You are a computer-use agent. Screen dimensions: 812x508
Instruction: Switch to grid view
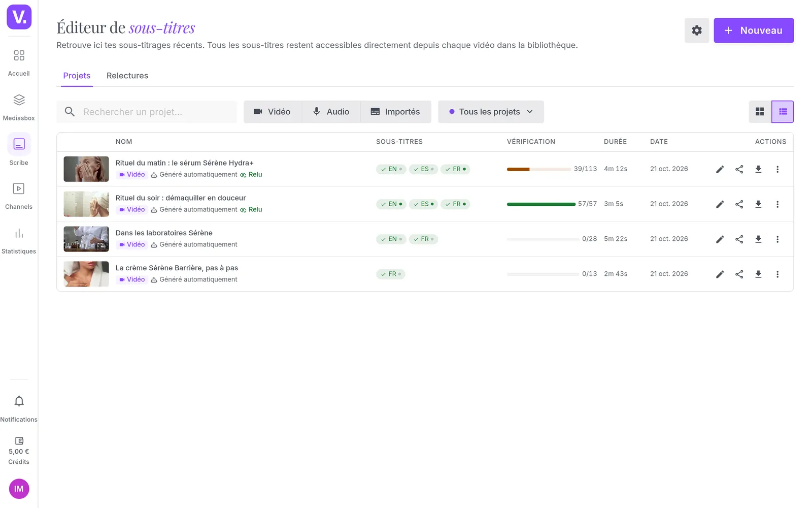[760, 112]
